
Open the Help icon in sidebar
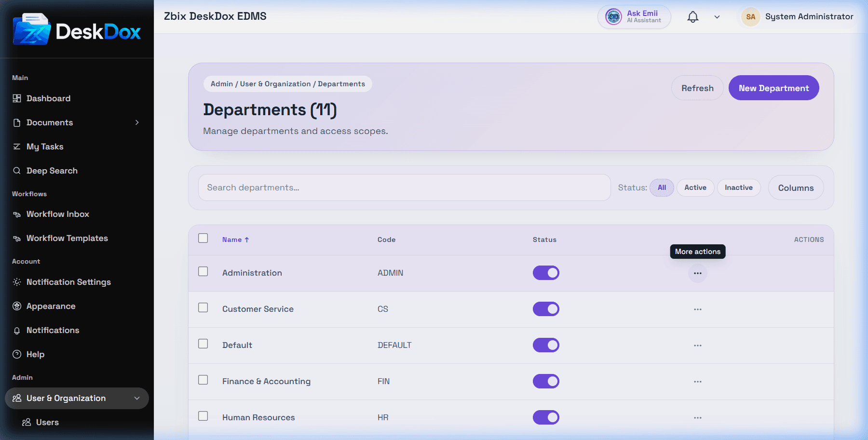point(17,354)
